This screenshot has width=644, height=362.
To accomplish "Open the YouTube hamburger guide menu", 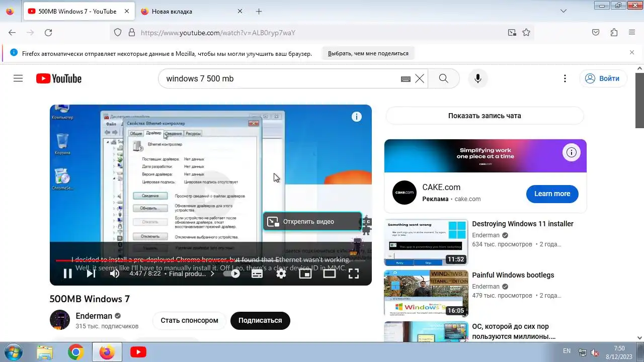I will point(18,78).
